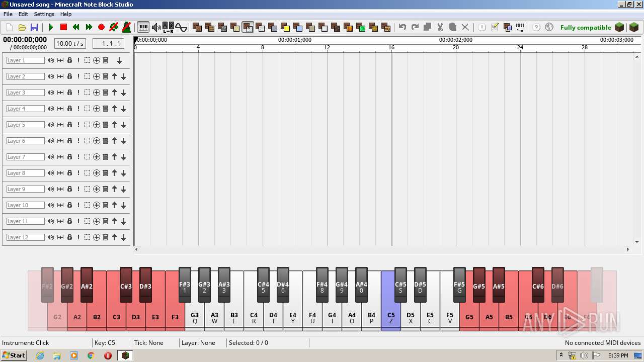Open song info exclamation icon

[482, 27]
